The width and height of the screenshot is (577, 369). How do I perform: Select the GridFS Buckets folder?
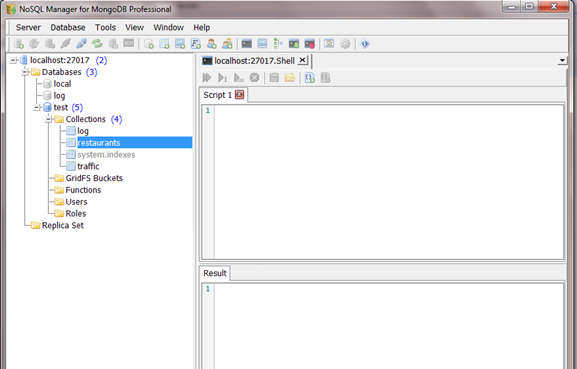[x=94, y=178]
